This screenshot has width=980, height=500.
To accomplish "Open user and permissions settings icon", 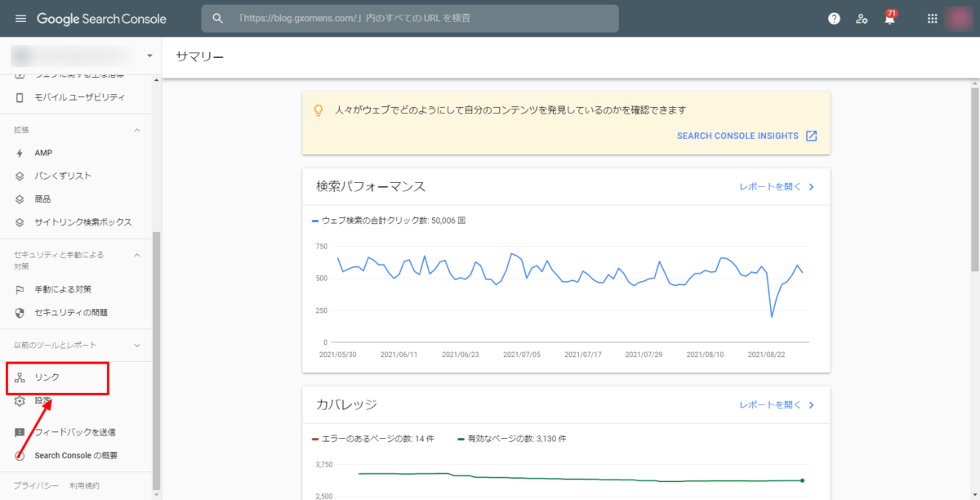I will pyautogui.click(x=862, y=19).
